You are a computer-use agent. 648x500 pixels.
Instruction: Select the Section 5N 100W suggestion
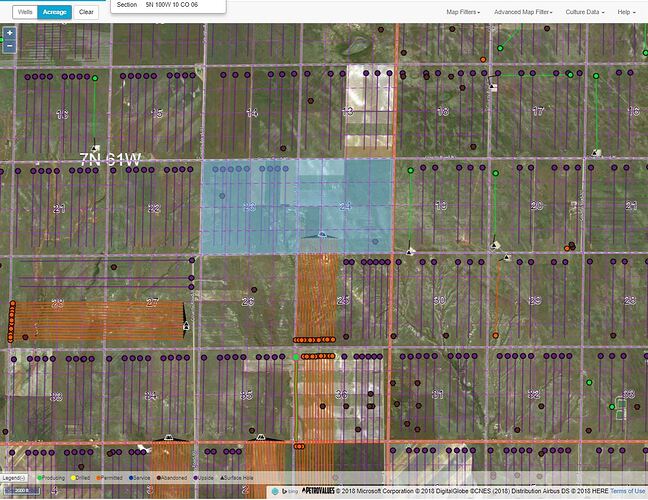pos(168,5)
